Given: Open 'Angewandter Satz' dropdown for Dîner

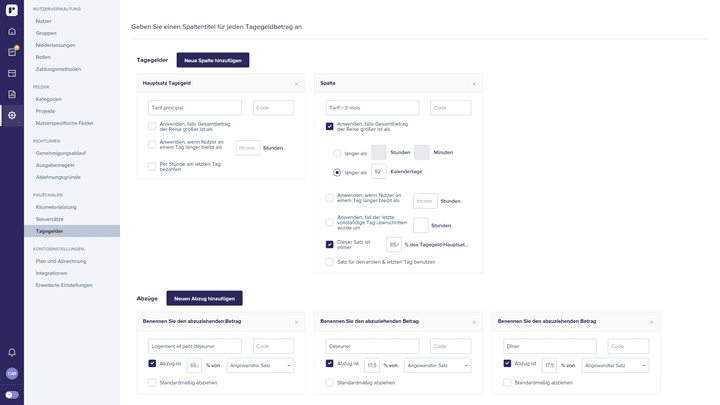Looking at the screenshot, I should [x=615, y=365].
